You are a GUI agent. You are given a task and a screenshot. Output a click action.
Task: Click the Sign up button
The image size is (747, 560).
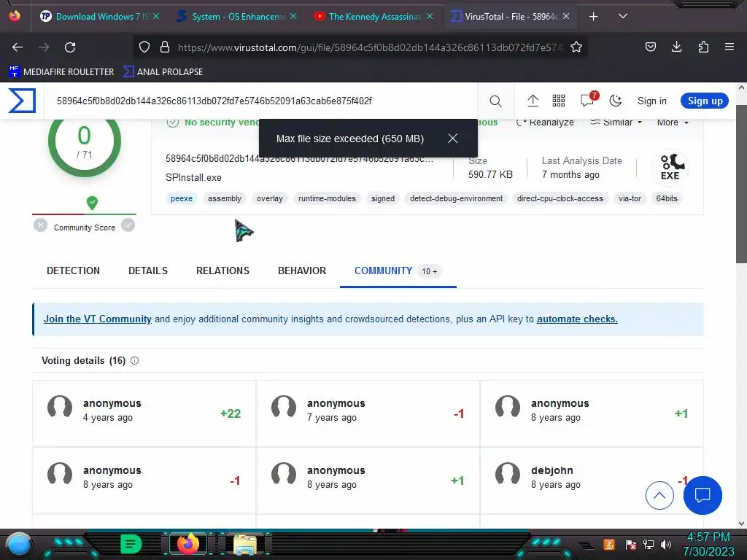coord(705,101)
